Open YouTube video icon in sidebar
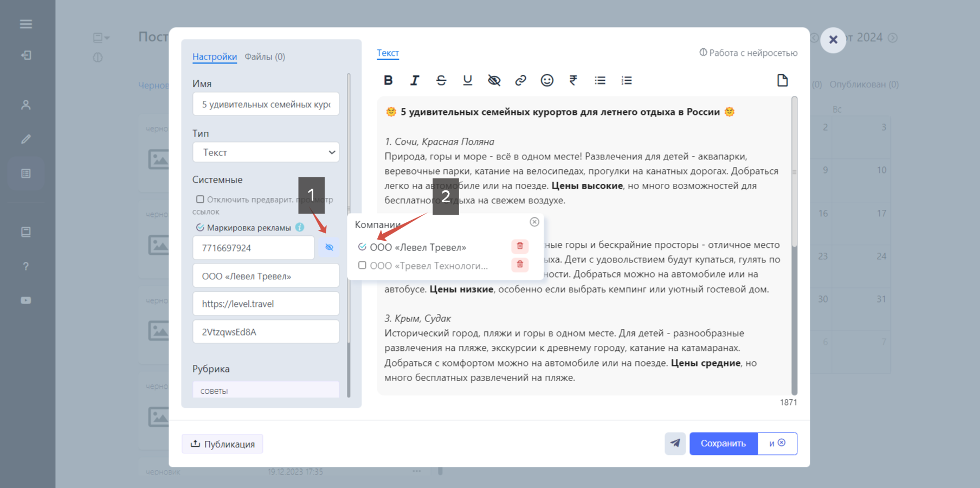 tap(25, 300)
